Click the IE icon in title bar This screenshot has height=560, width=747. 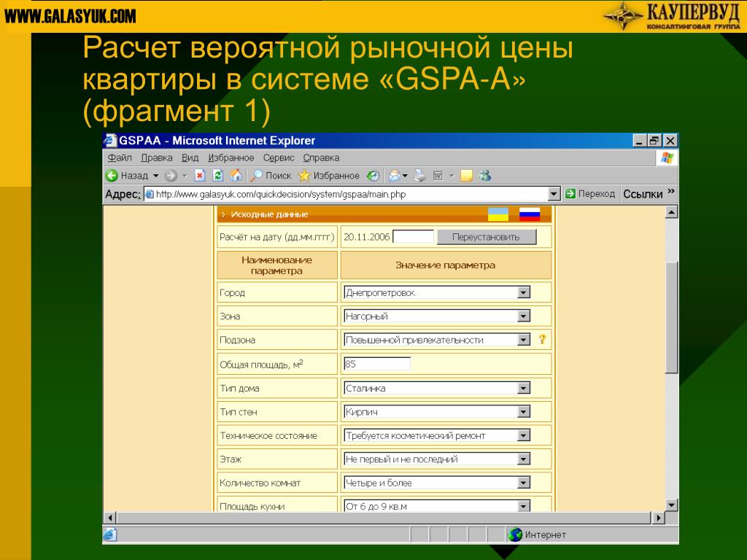(111, 141)
